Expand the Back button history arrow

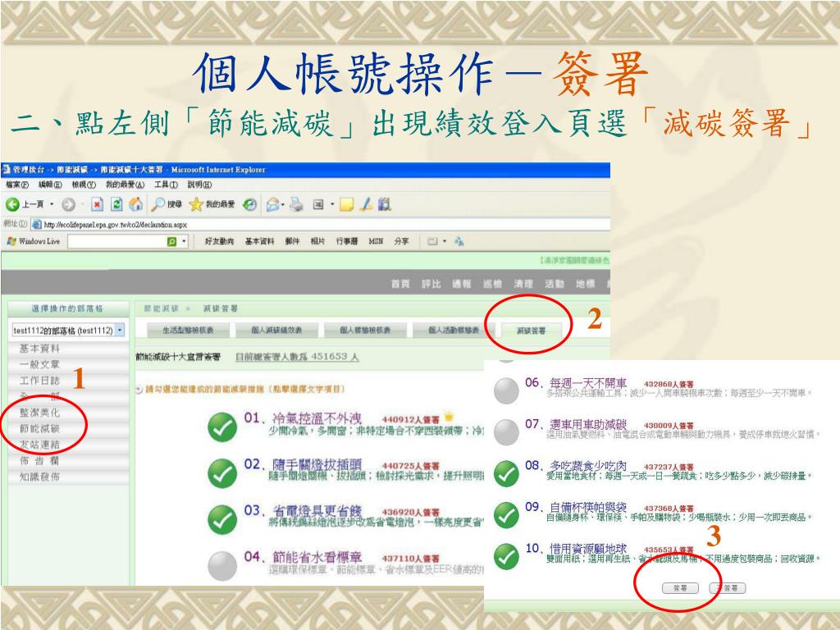[52, 204]
